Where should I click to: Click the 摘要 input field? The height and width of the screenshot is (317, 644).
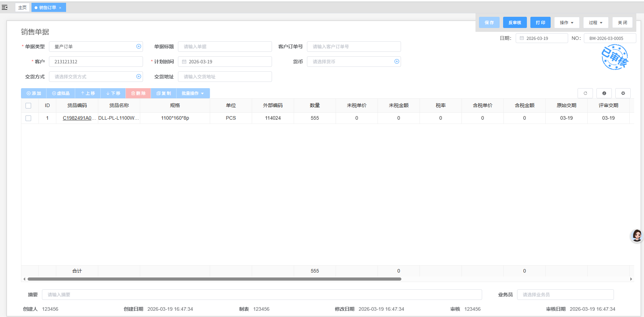(x=262, y=295)
